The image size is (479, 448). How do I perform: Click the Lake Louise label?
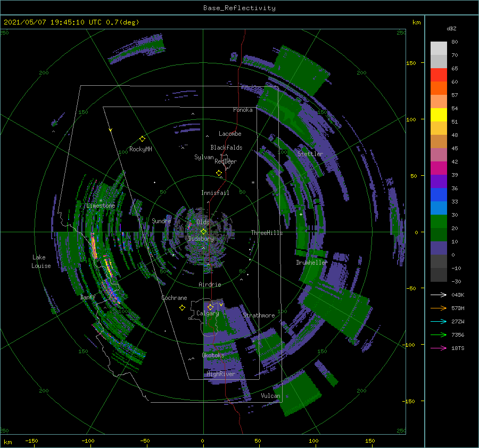click(41, 262)
